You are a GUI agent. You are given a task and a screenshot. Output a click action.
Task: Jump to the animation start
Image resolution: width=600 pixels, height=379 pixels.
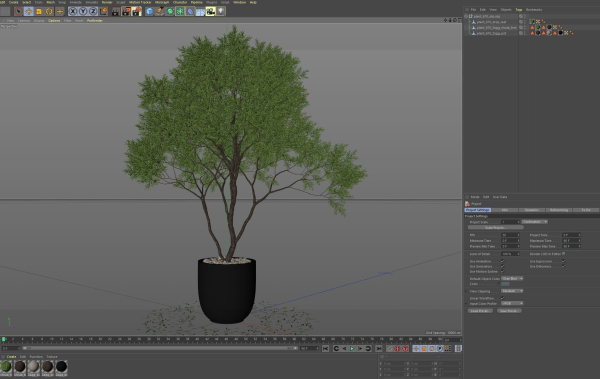click(325, 349)
